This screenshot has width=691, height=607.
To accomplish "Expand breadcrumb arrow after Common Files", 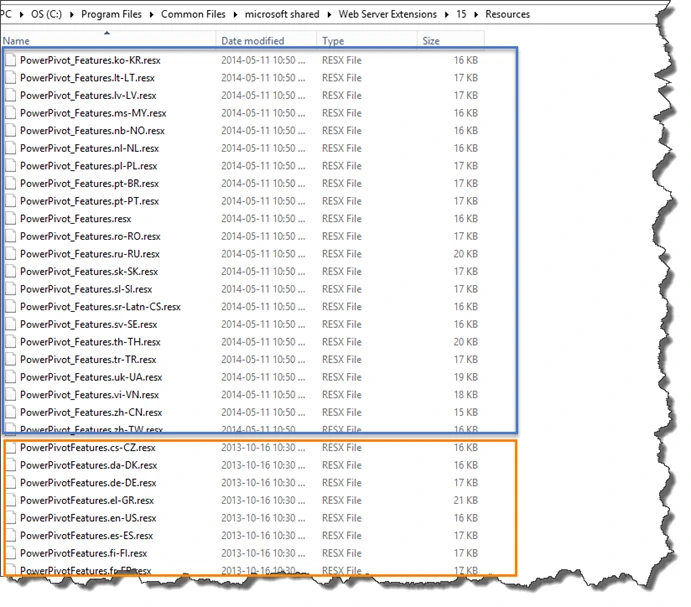I will click(x=235, y=15).
